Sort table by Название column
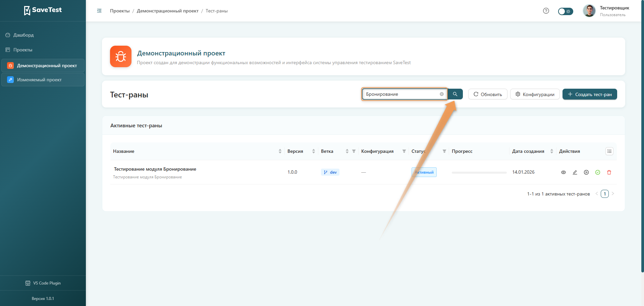 pyautogui.click(x=280, y=151)
